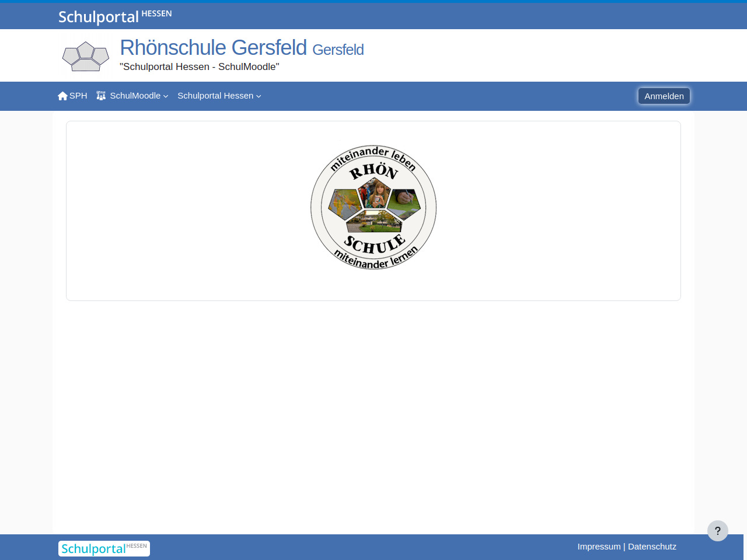Expand the chevron next to SchulMoodle
The height and width of the screenshot is (560, 747).
166,96
